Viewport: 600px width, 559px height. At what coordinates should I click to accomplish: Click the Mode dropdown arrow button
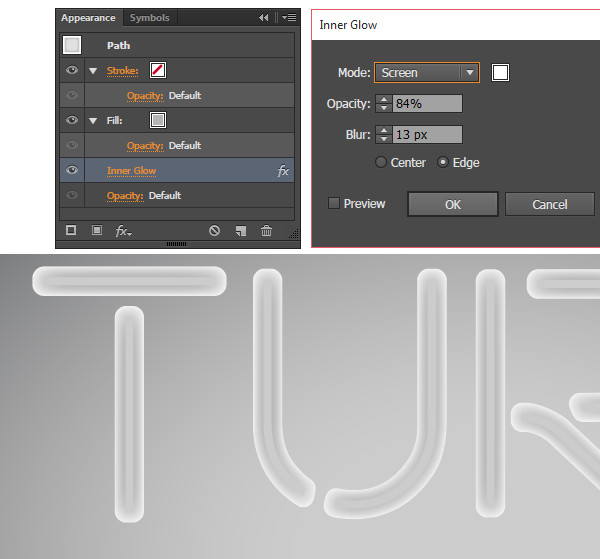click(x=470, y=72)
